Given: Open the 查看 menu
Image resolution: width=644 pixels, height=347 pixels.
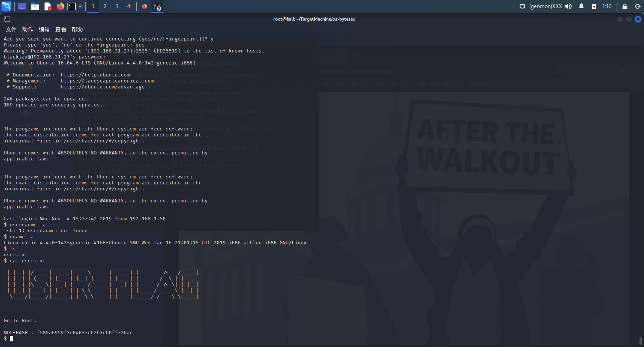Looking at the screenshot, I should point(61,30).
